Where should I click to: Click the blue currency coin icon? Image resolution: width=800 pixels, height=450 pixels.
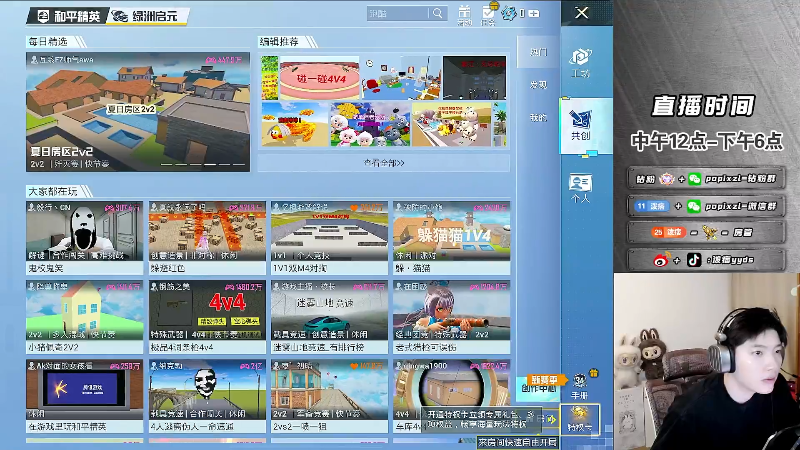pos(509,13)
